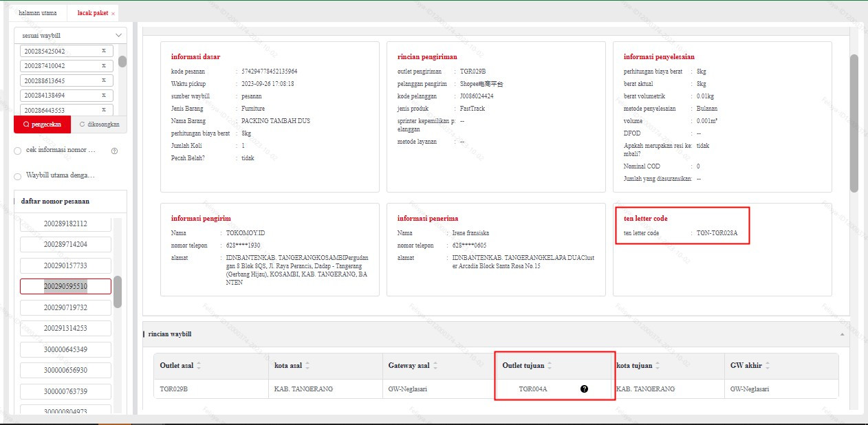Screen dimensions: 868x425
Task: Select order number 200290157733
Action: [65, 265]
